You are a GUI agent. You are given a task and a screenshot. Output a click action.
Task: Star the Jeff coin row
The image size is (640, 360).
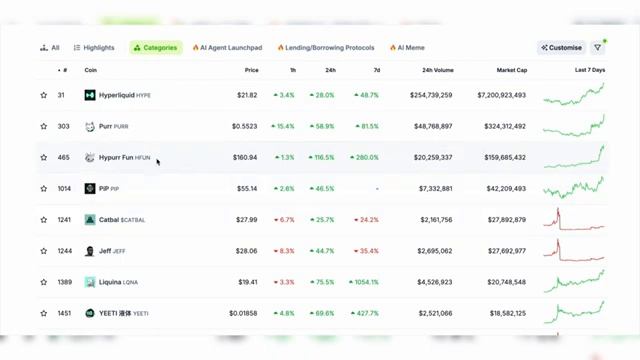[x=44, y=251]
